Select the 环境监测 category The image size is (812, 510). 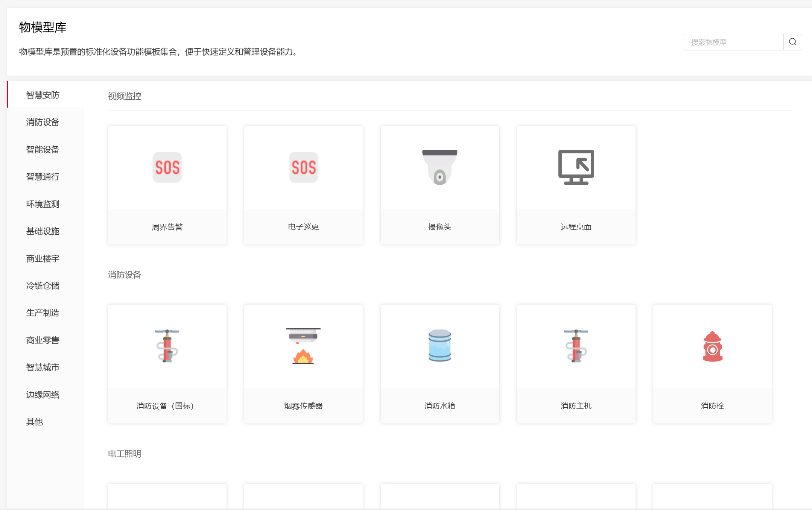[46, 204]
